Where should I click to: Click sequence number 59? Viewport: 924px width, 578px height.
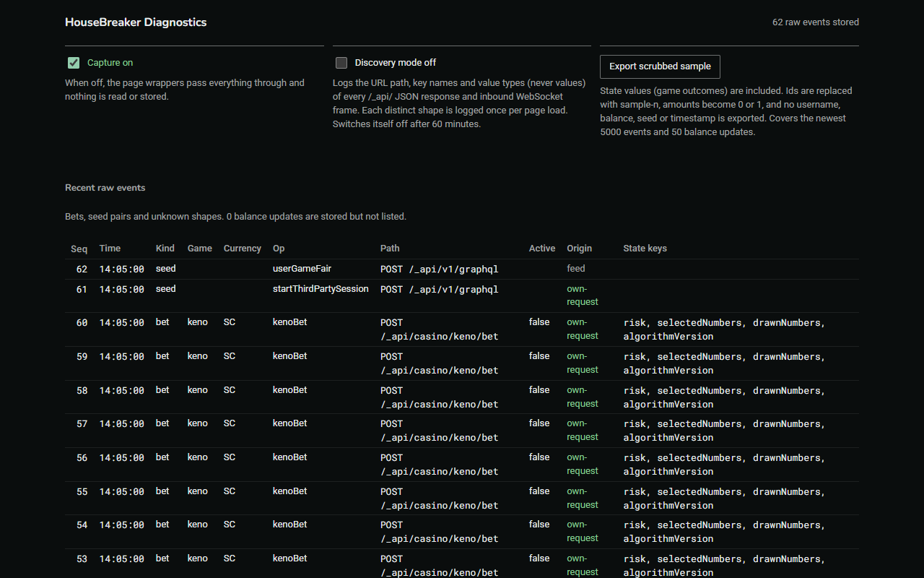pos(82,357)
